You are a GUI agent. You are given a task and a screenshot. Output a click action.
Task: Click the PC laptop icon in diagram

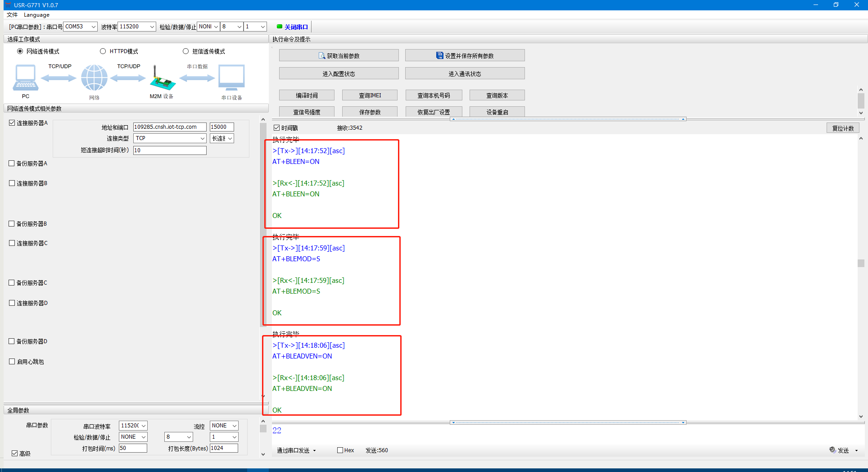[x=26, y=77]
